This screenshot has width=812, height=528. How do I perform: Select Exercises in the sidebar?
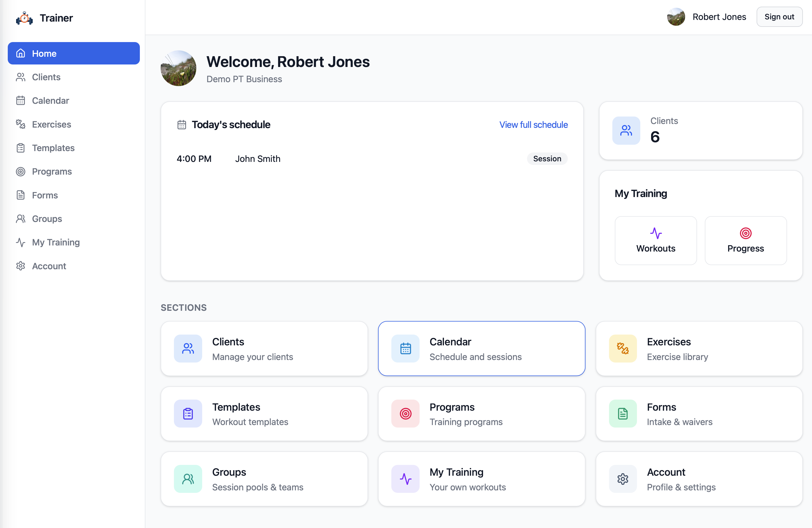[74, 124]
